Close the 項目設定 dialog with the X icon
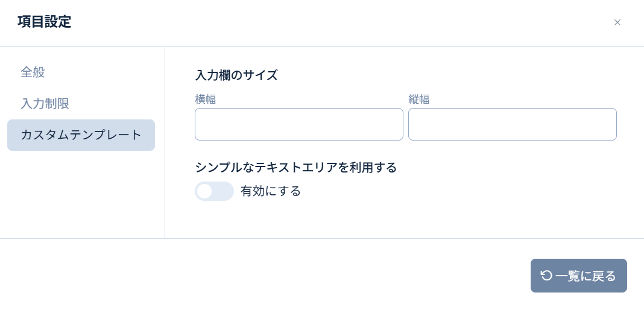The image size is (644, 310). point(617,22)
